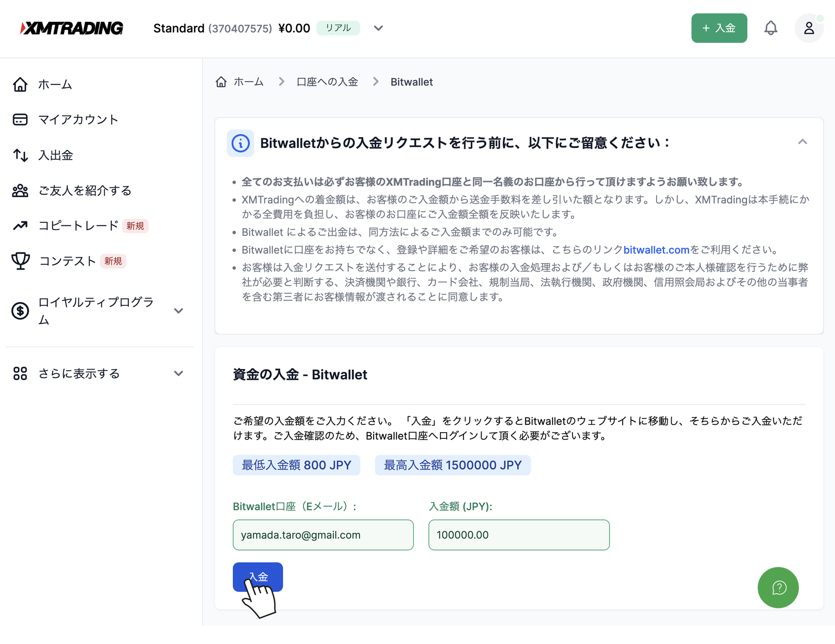
Task: Expand the ロイヤルティプログラム menu chevron
Action: 178,311
